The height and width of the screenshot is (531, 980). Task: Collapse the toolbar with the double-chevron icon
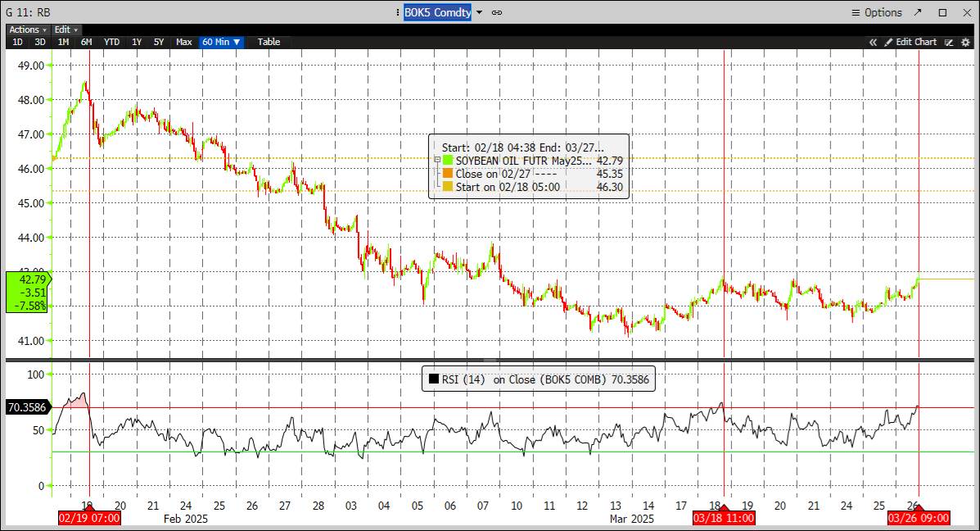point(873,42)
